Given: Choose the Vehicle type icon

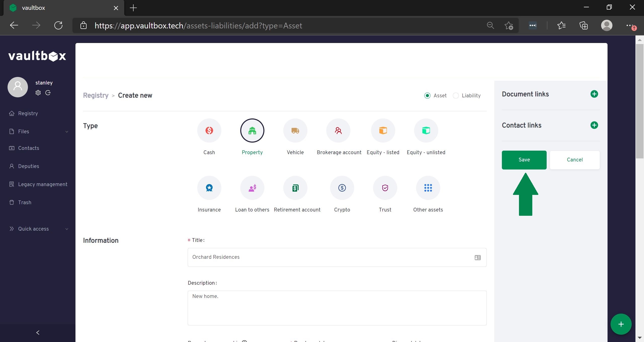Looking at the screenshot, I should pyautogui.click(x=295, y=131).
